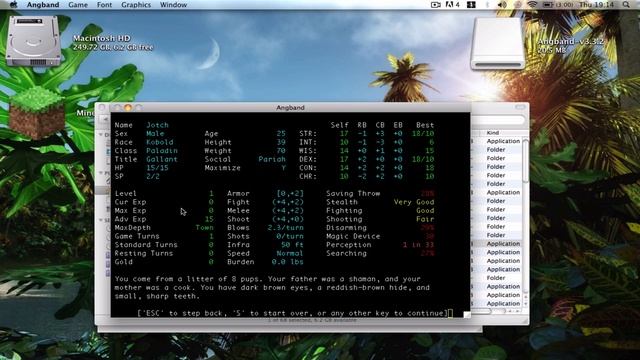Open the Graphics menu
Viewport: 640px width, 360px height.
(136, 5)
